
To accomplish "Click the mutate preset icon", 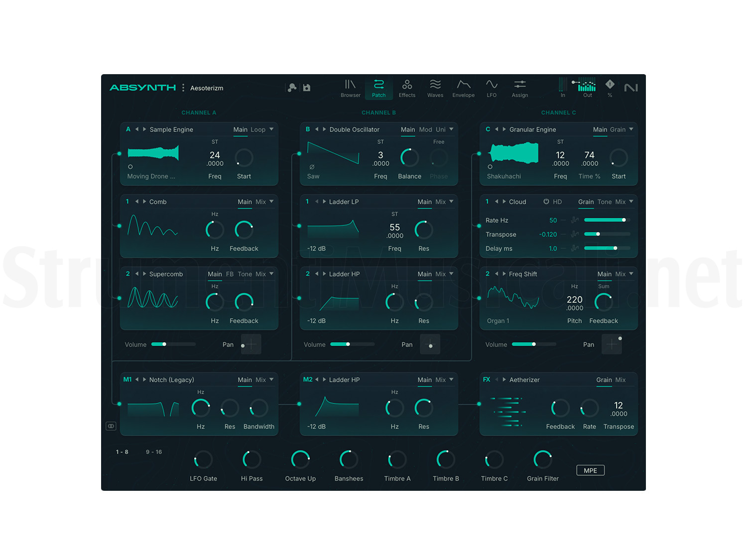I will 292,88.
